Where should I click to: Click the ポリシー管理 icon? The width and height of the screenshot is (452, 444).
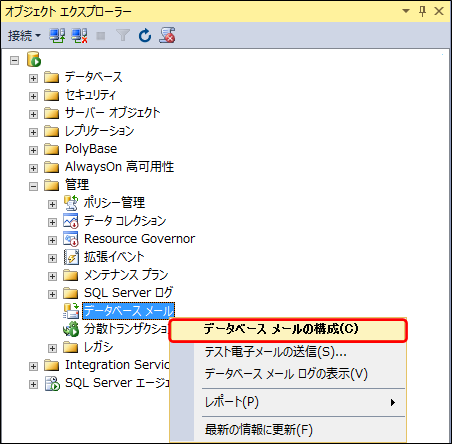point(71,203)
